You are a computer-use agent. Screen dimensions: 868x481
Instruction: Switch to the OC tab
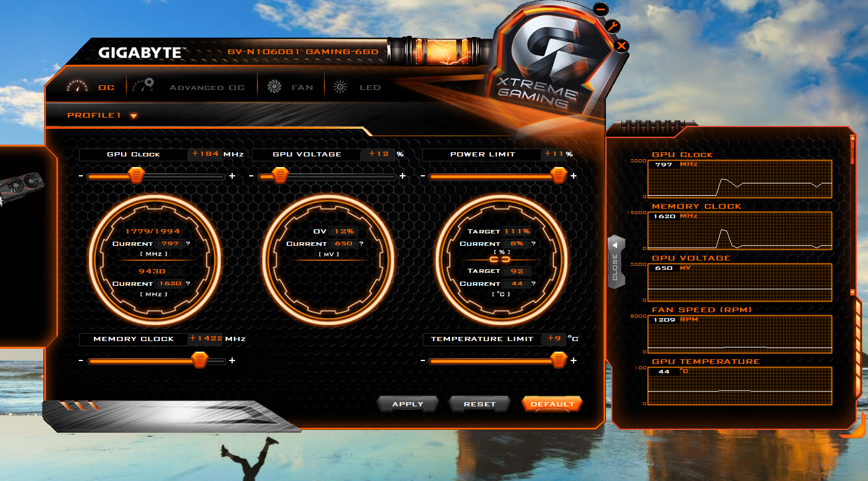coord(106,88)
